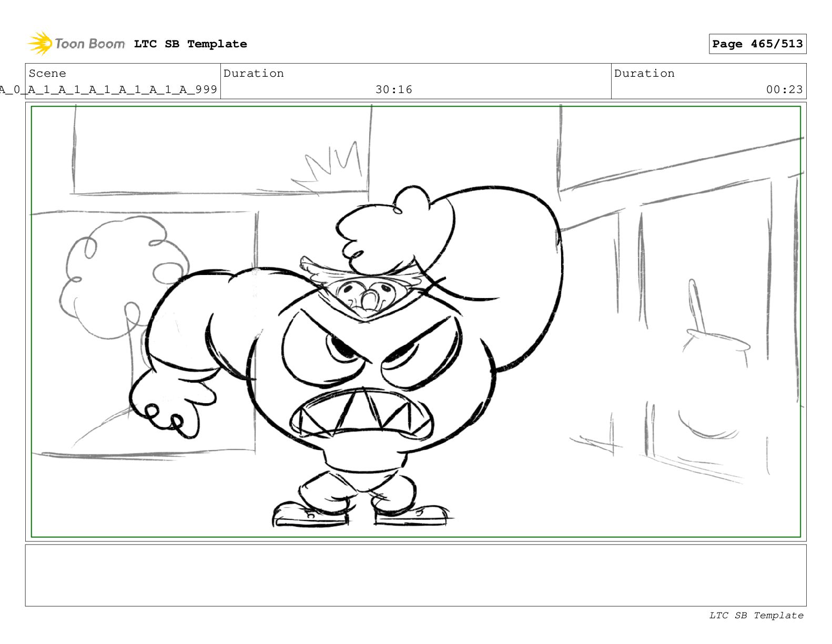Click the scene duration value 00:23
Image resolution: width=832 pixels, height=644 pixels.
click(x=784, y=90)
